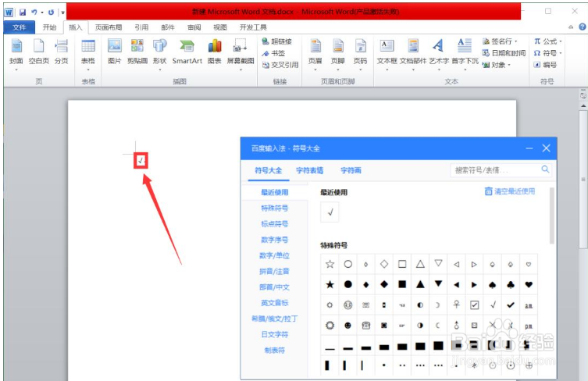Image resolution: width=588 pixels, height=381 pixels.
Task: Open the Screenshot (屏幕截图) tool
Action: (241, 55)
